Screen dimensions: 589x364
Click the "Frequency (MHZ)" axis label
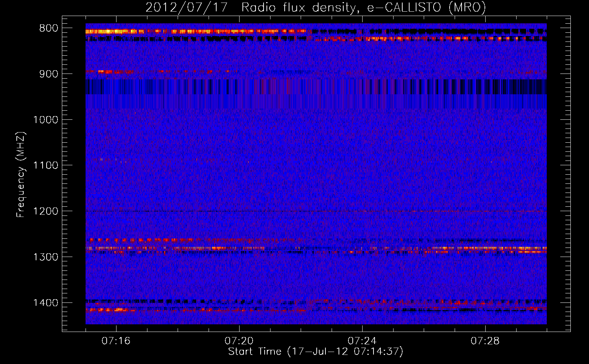click(21, 175)
